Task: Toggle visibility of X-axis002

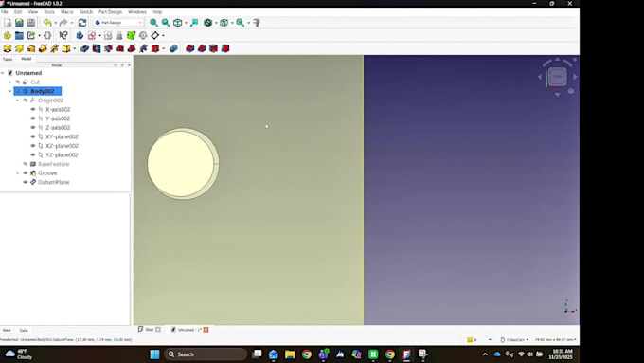Action: point(33,109)
